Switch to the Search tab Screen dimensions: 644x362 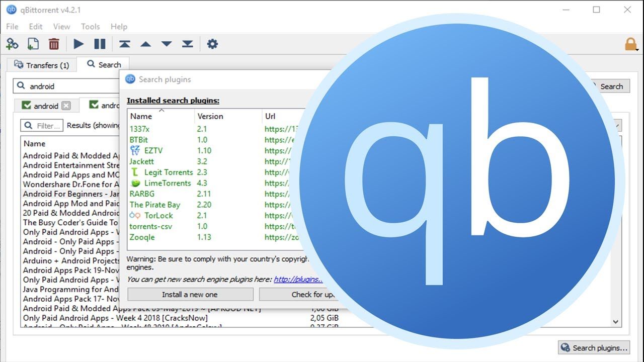pyautogui.click(x=104, y=64)
